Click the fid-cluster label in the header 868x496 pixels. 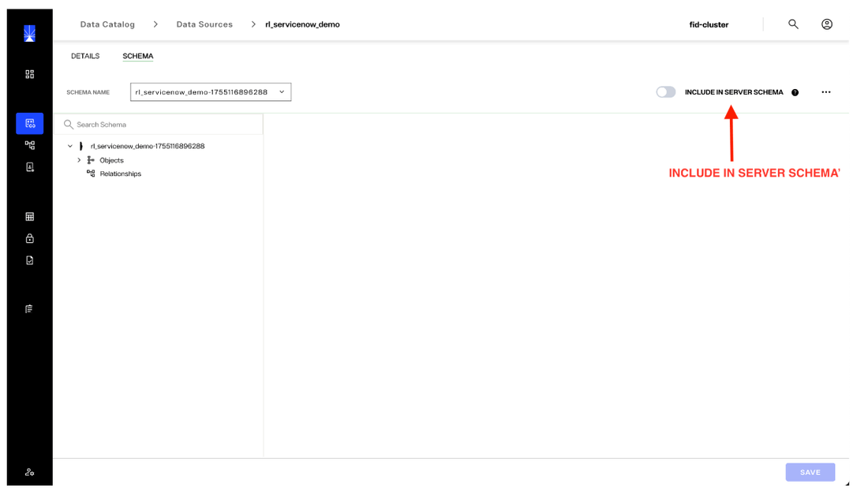709,24
